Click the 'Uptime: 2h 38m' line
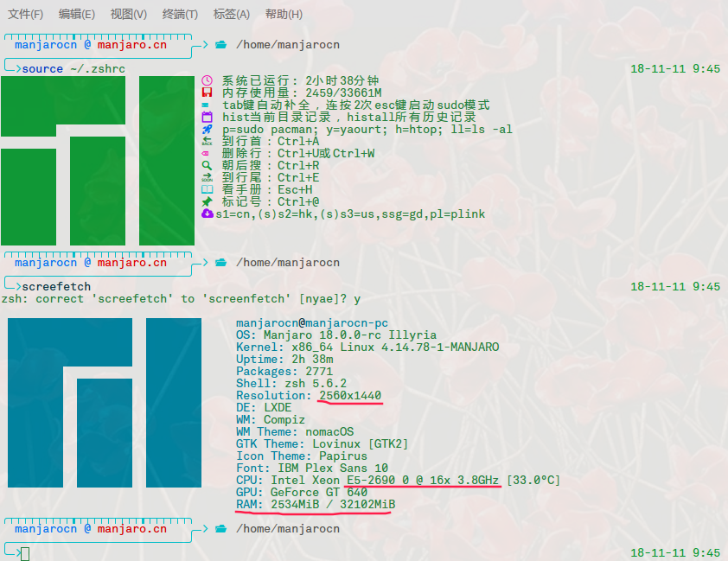The image size is (728, 561). point(284,359)
